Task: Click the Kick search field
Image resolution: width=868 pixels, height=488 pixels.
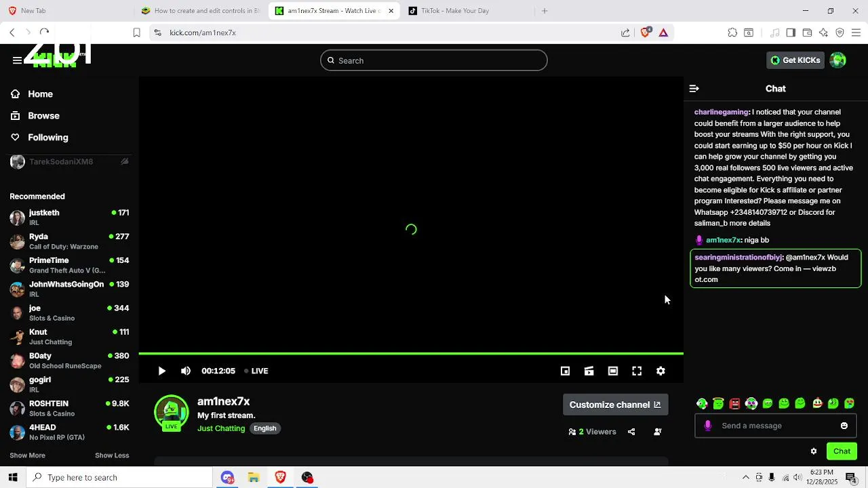Action: pos(434,60)
